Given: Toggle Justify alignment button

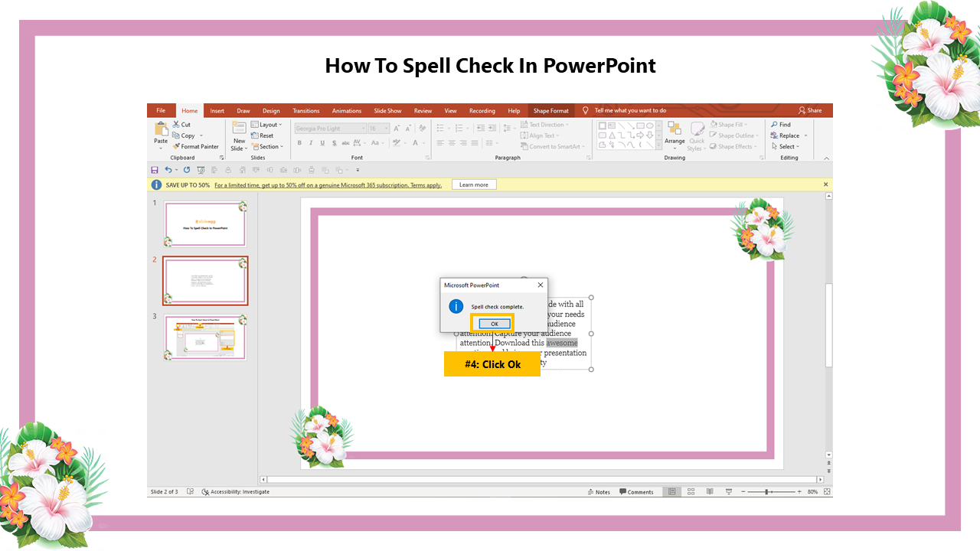Looking at the screenshot, I should [475, 143].
